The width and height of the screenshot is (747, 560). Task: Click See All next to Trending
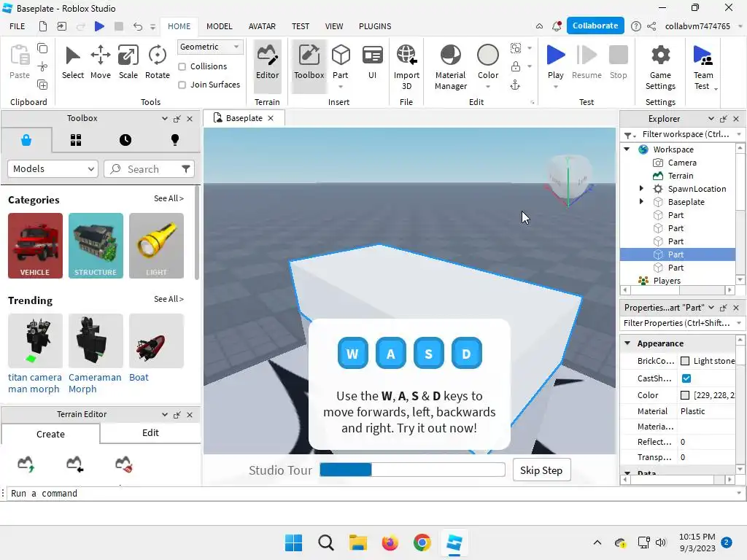click(x=169, y=299)
